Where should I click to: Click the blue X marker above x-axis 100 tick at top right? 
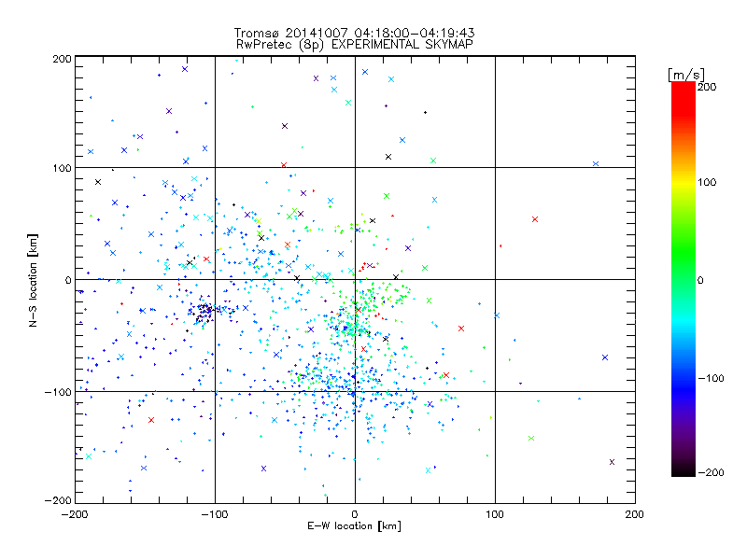[x=596, y=164]
